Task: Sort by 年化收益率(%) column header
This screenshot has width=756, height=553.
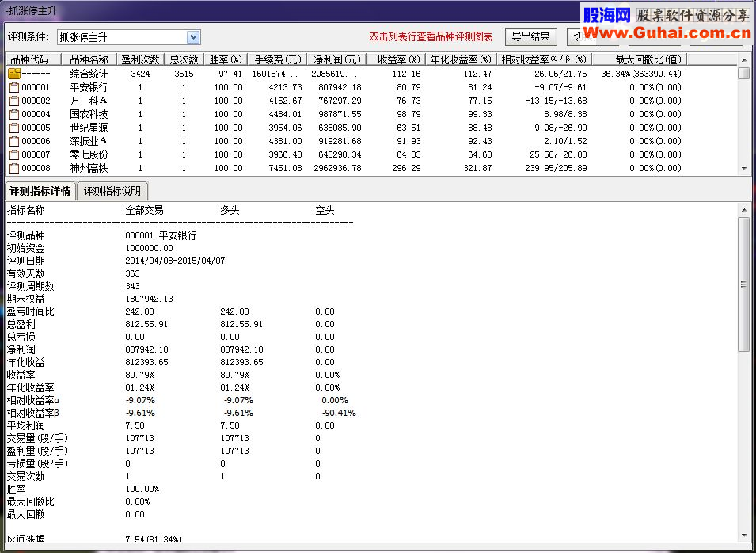Action: 461,59
